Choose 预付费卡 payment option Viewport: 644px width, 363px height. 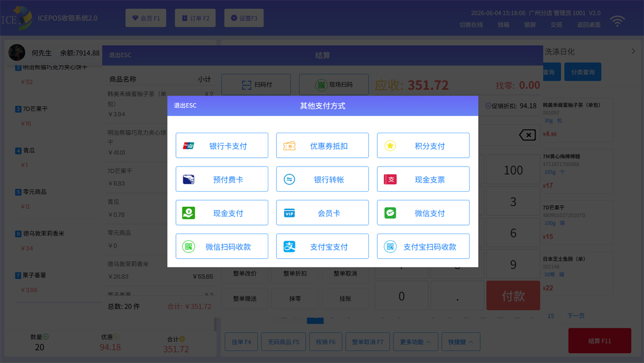222,179
